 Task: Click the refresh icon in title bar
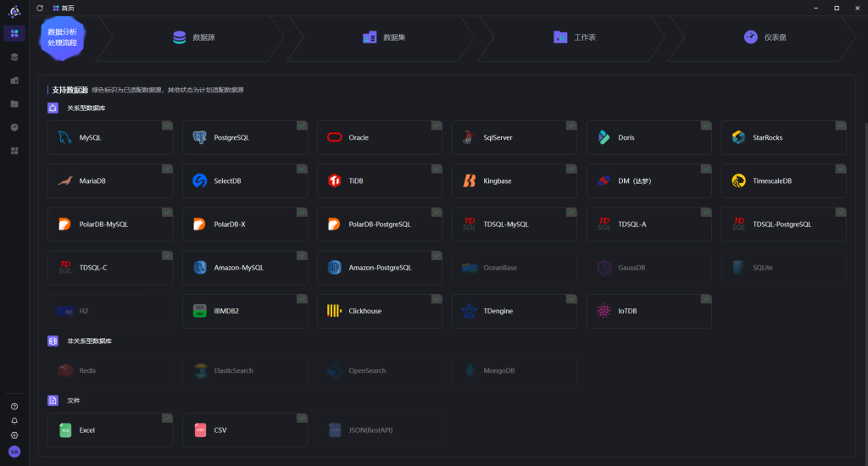pos(40,8)
